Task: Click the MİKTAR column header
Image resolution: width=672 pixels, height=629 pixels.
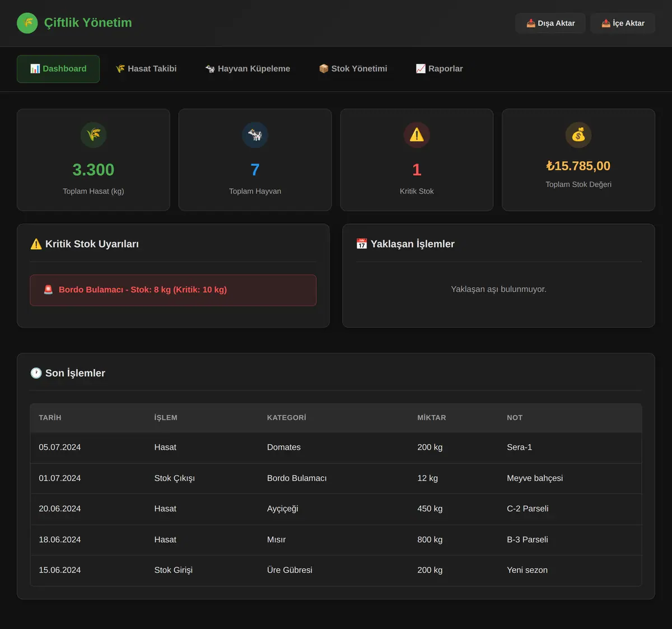Action: (432, 418)
